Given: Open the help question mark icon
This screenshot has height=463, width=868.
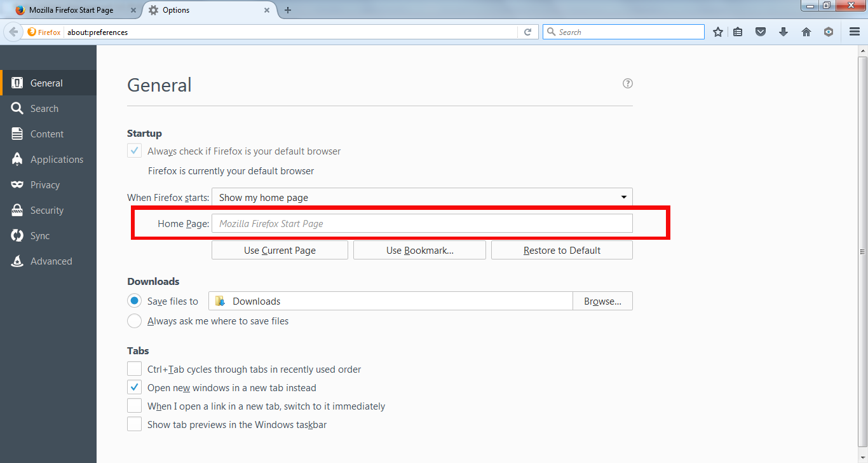Looking at the screenshot, I should coord(628,83).
